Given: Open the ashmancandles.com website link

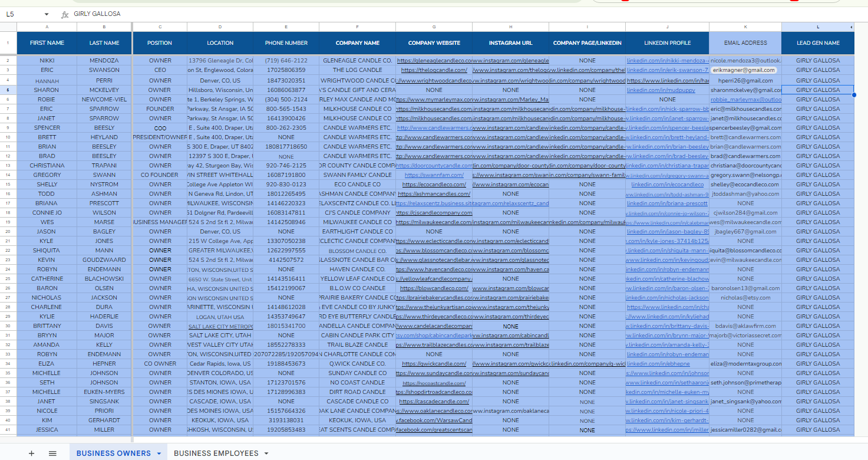Looking at the screenshot, I should tap(434, 194).
